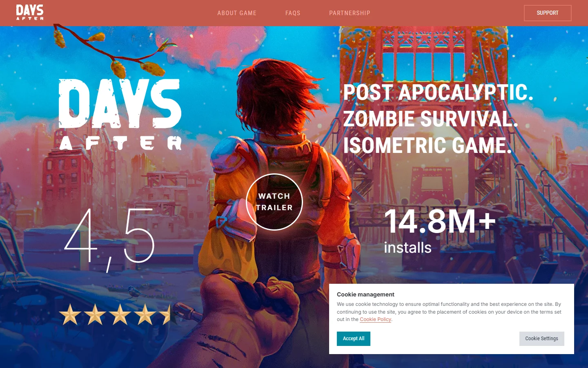Click the 'Zombie Survival.' headline line

click(x=430, y=119)
